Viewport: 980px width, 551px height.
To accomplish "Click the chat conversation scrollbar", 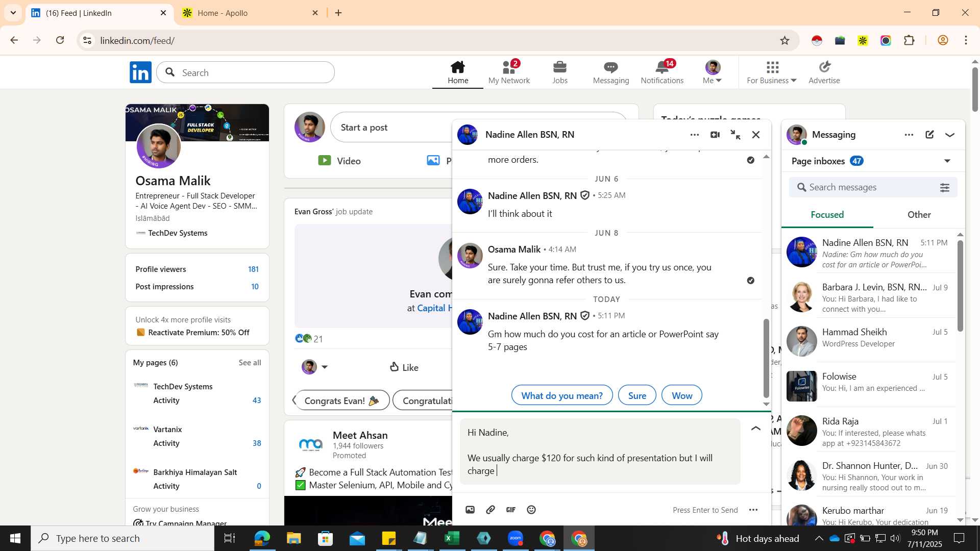I will (766, 358).
